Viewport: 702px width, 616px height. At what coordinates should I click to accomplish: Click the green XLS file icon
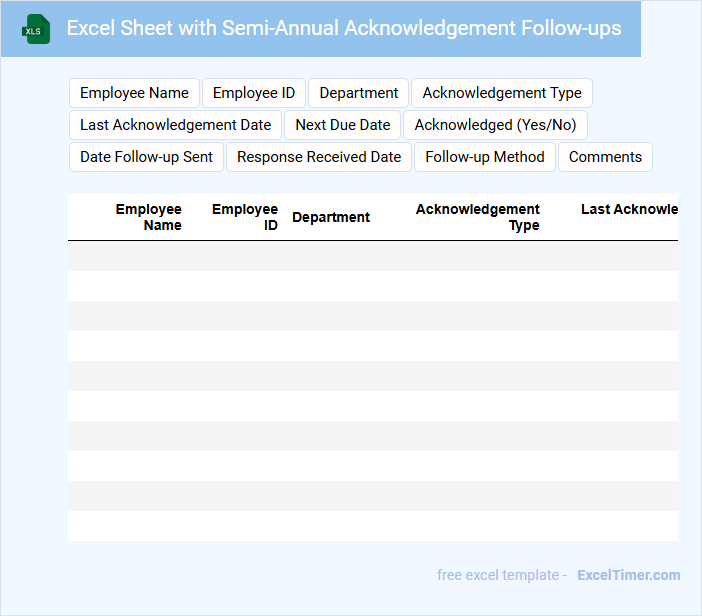coord(36,29)
